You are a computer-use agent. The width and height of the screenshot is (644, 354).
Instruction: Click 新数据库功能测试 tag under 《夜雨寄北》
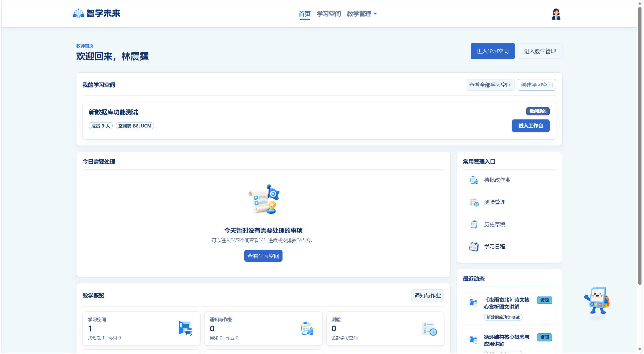[503, 317]
